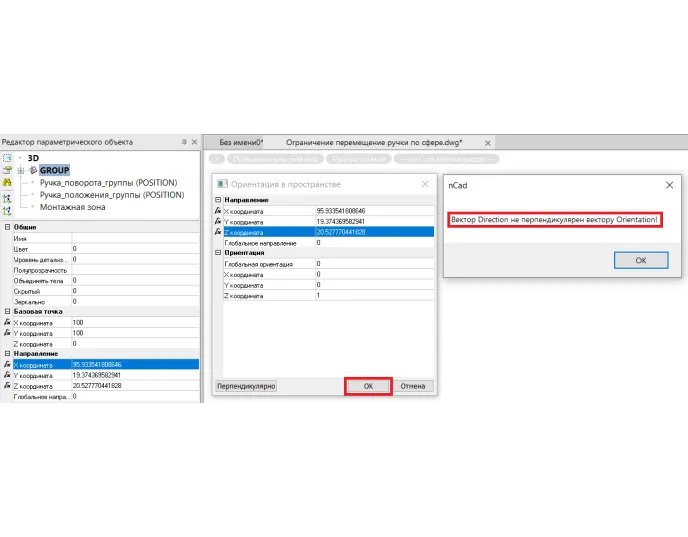
Task: Collapse the Направление section in the editor panel
Action: point(7,353)
